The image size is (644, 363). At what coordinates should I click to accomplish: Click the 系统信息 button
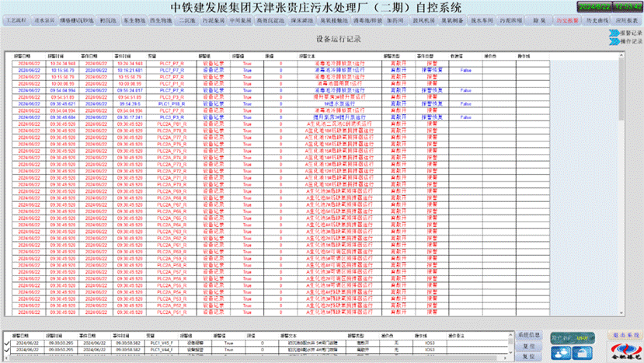pos(529,335)
